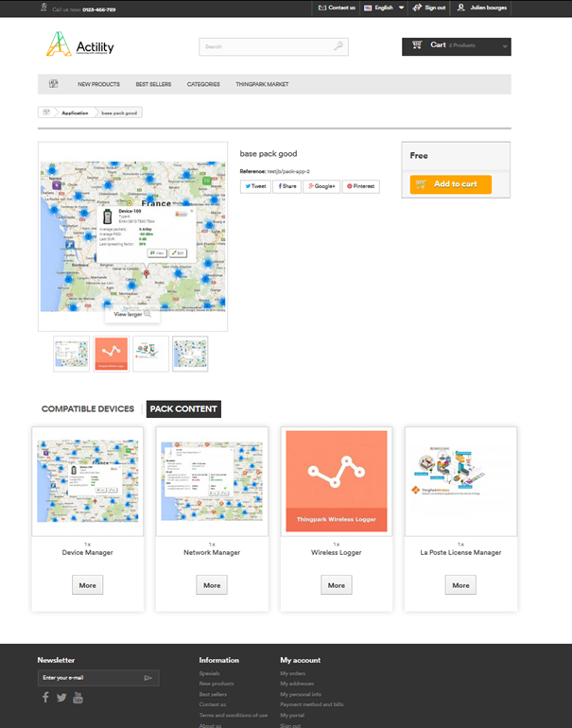Image resolution: width=572 pixels, height=728 pixels.
Task: Expand the English language dropdown
Action: point(401,8)
